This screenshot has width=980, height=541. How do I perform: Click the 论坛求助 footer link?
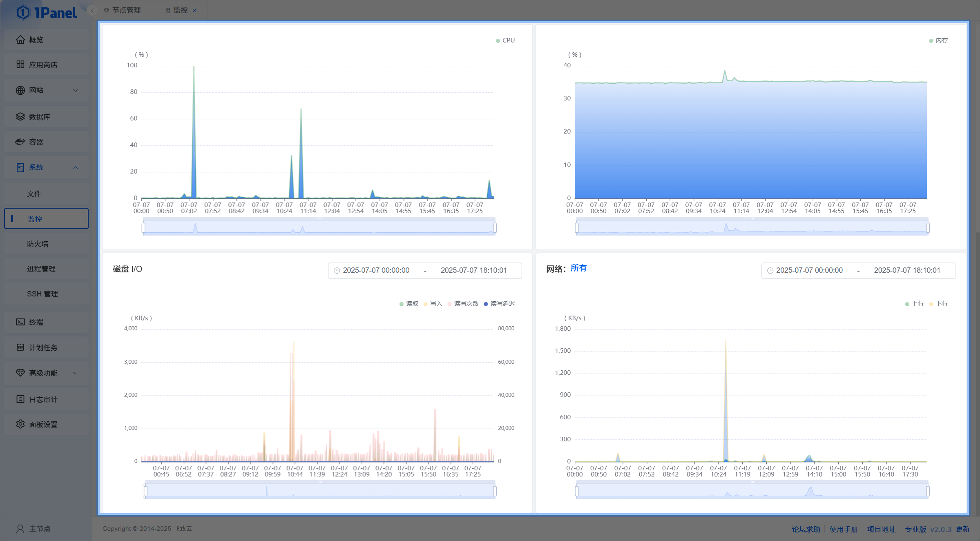806,529
